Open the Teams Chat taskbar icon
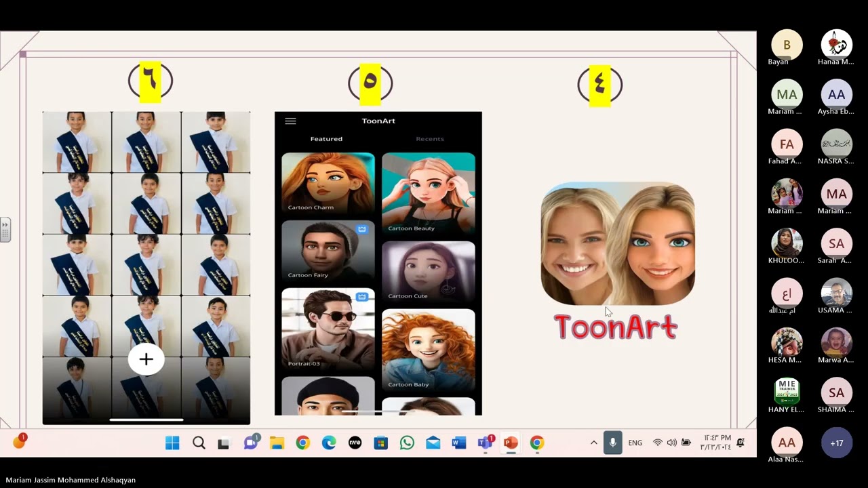The height and width of the screenshot is (488, 868). pos(251,443)
